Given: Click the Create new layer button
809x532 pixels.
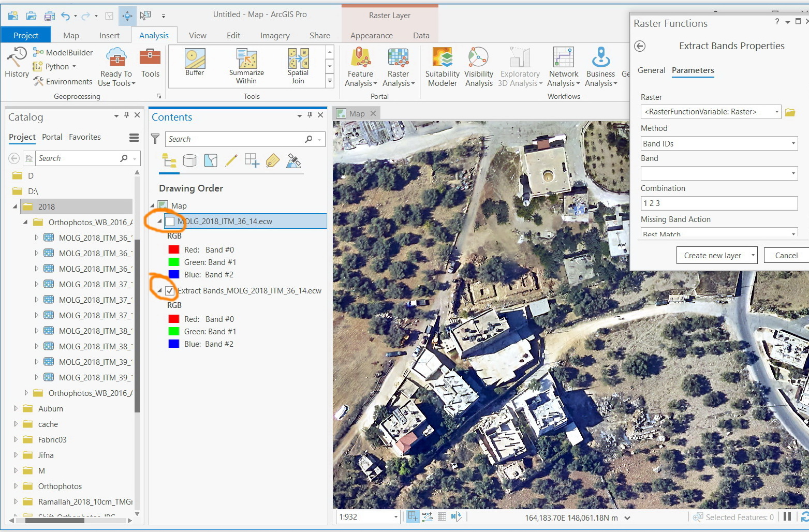Looking at the screenshot, I should point(712,256).
